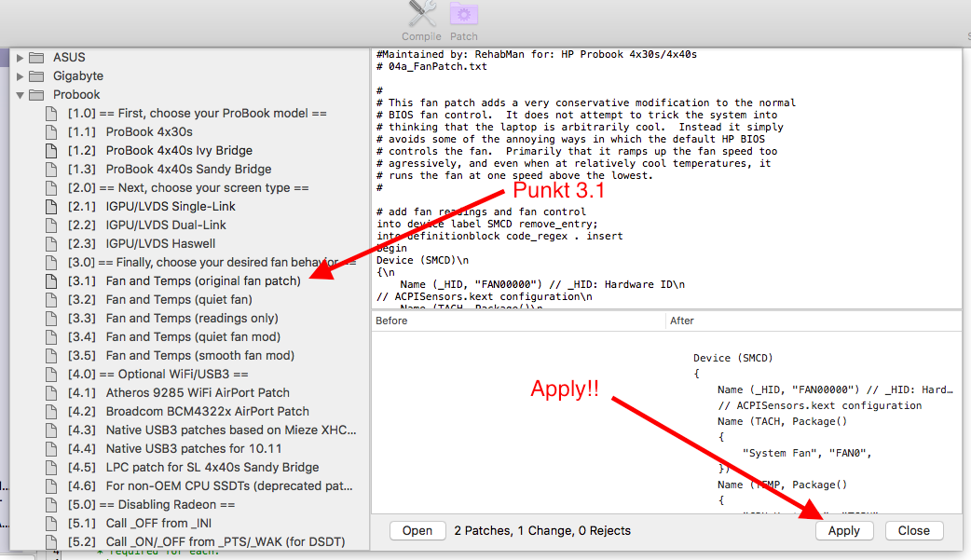This screenshot has width=971, height=560.
Task: Select [2.2] IGPU/LVDS Dual-Link patch
Action: (x=146, y=225)
